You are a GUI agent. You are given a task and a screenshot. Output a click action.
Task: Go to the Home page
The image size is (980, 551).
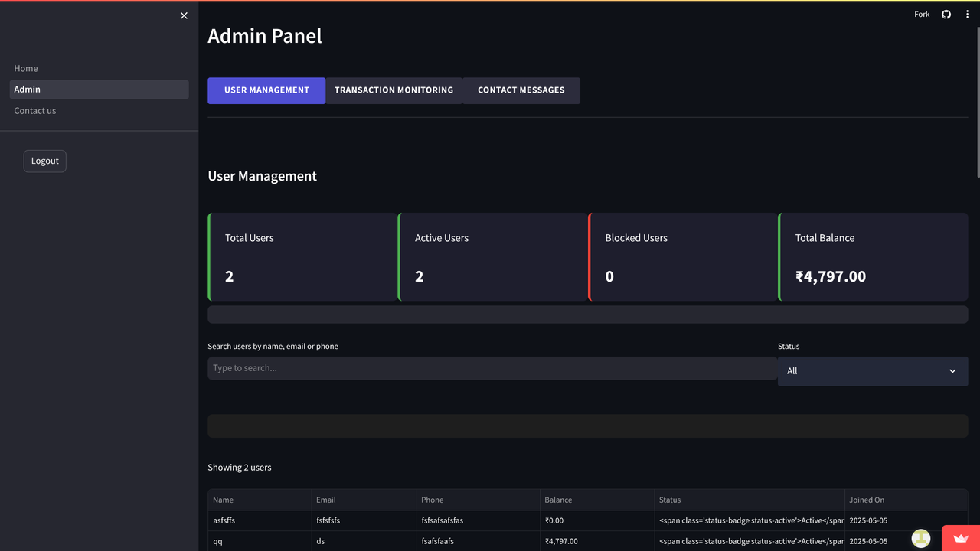tap(100, 68)
